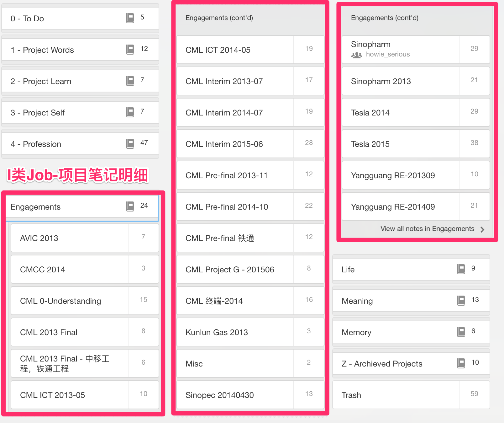Click the note count 38 for Tesla 2015
The height and width of the screenshot is (423, 504).
point(474,143)
